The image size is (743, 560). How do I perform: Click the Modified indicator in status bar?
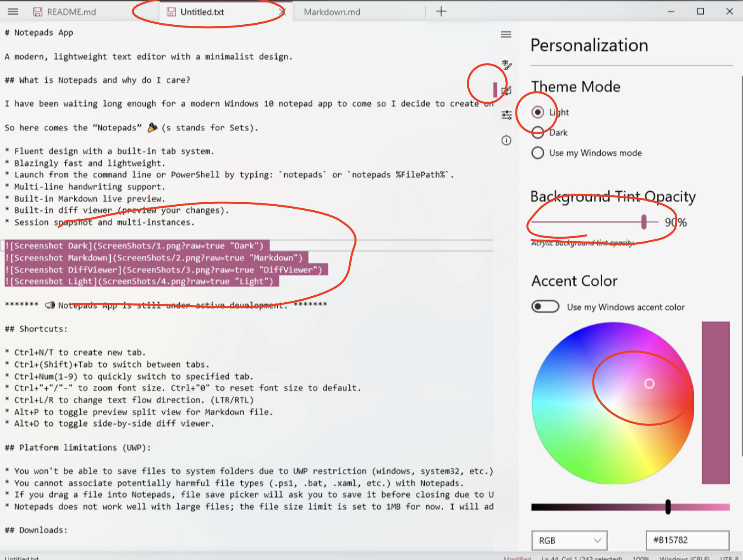(517, 558)
